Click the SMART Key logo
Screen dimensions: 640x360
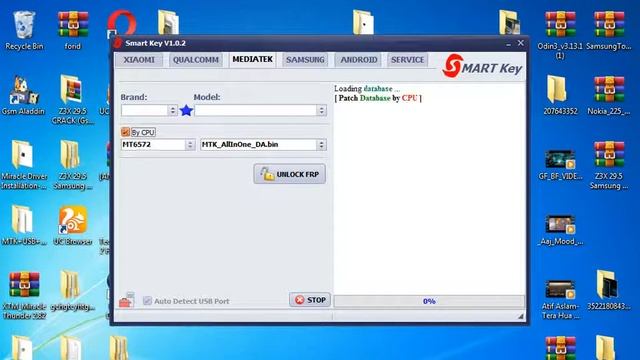tap(482, 66)
